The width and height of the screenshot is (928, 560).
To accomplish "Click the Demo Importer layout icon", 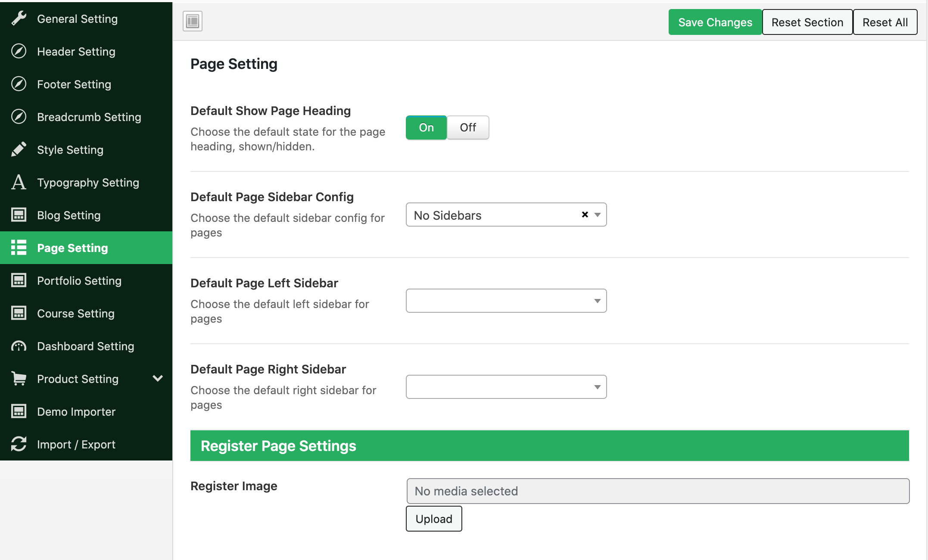I will (19, 411).
